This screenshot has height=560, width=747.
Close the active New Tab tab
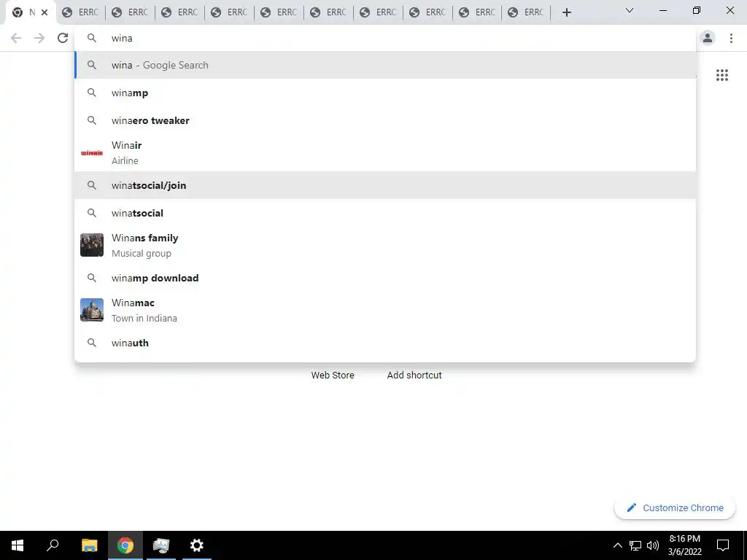[x=44, y=12]
